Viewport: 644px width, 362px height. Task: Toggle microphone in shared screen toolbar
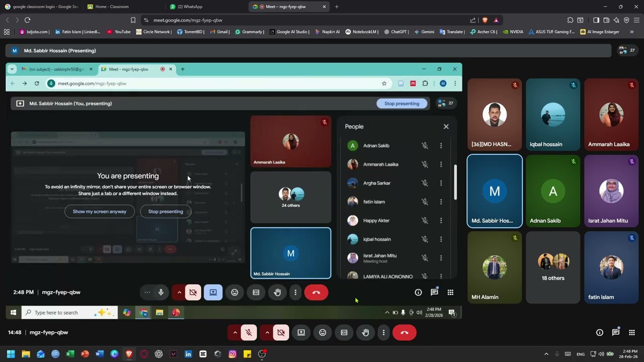pos(161,292)
